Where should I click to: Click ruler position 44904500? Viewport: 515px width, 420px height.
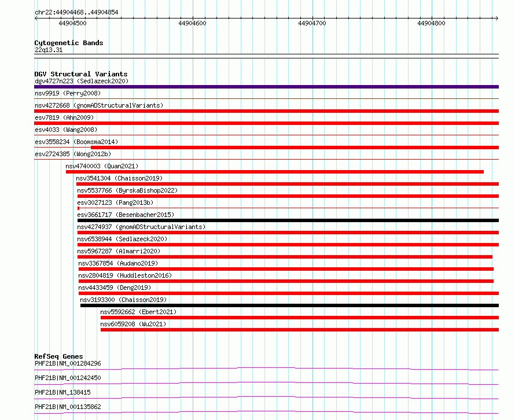[x=72, y=23]
